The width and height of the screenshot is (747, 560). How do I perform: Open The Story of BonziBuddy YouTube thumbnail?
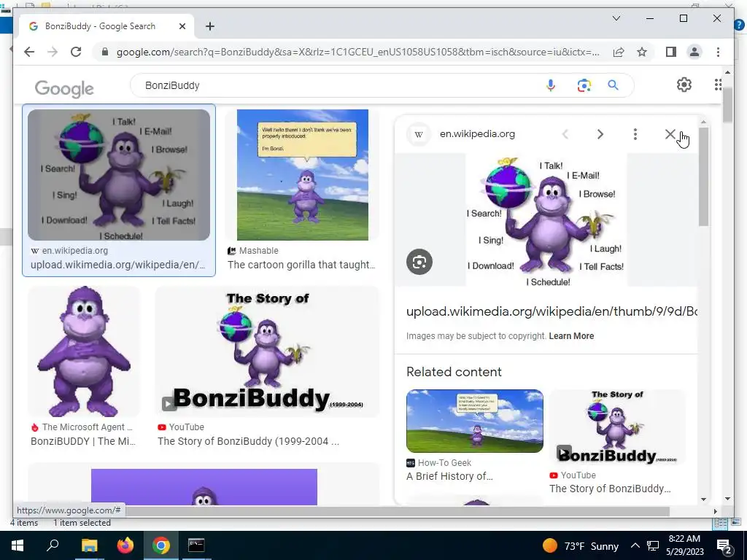pyautogui.click(x=267, y=351)
